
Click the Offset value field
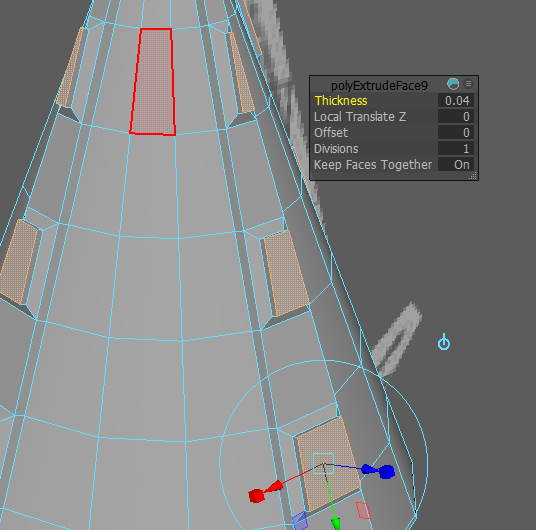click(456, 133)
